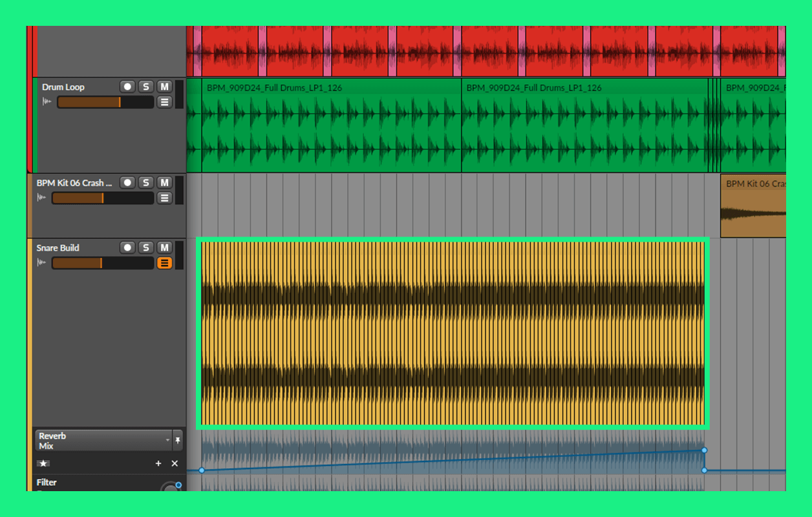Pin the Reverb Mix automation lane
The image size is (812, 517).
pos(178,441)
